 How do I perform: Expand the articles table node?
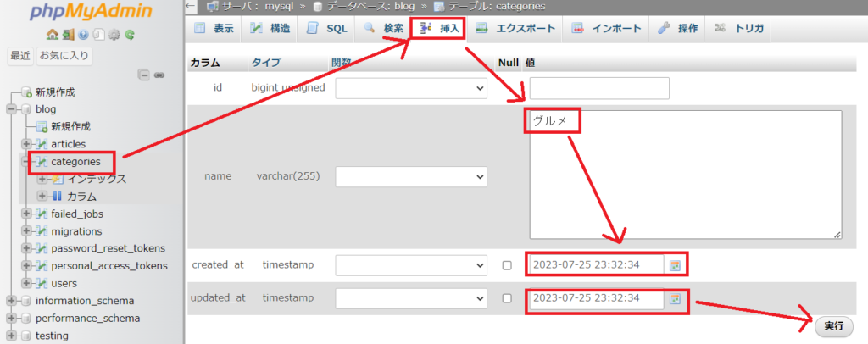pos(26,144)
